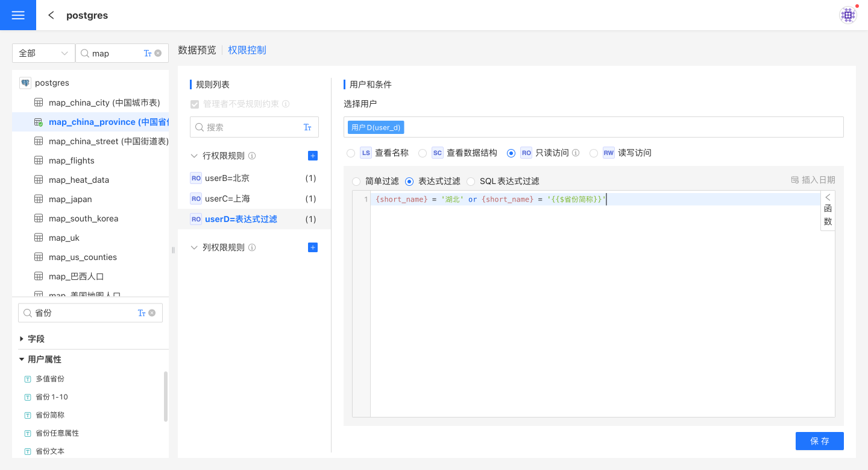Select the userB=北京 rule
Viewport: 868px width, 470px height.
click(227, 179)
